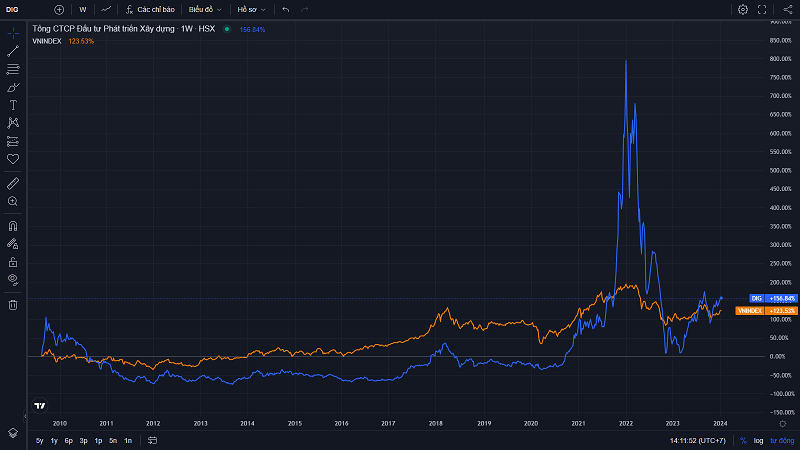Click the zoom in magnifier tool

(x=13, y=201)
